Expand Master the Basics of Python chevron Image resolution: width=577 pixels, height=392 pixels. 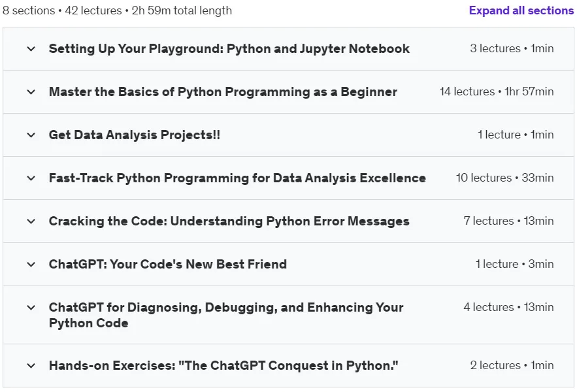pos(31,91)
